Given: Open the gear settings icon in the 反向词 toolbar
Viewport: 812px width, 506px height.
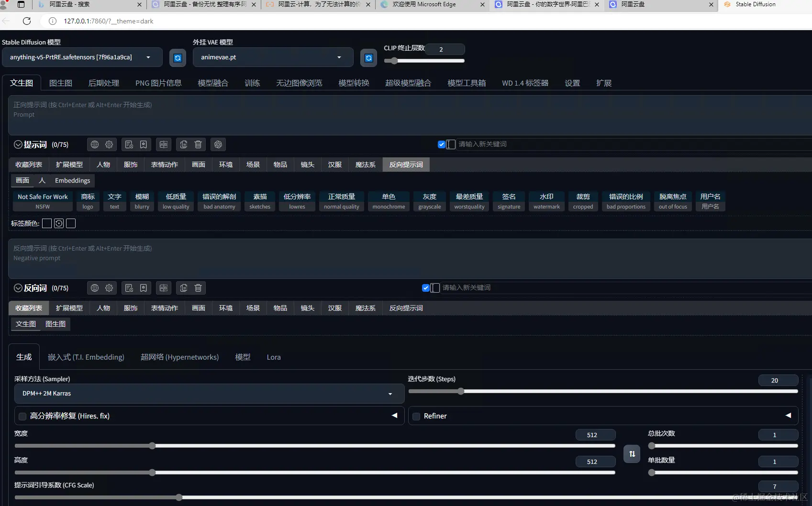Looking at the screenshot, I should pyautogui.click(x=109, y=288).
